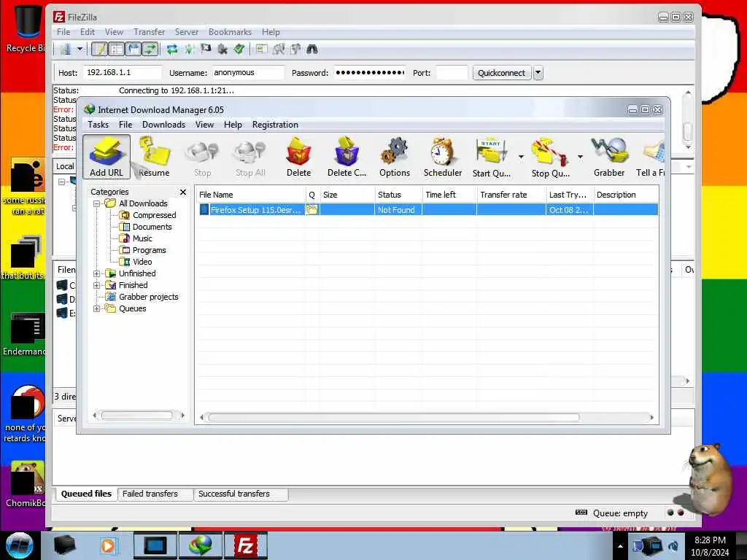Click the Resume toolbar icon in IDM

pyautogui.click(x=154, y=157)
